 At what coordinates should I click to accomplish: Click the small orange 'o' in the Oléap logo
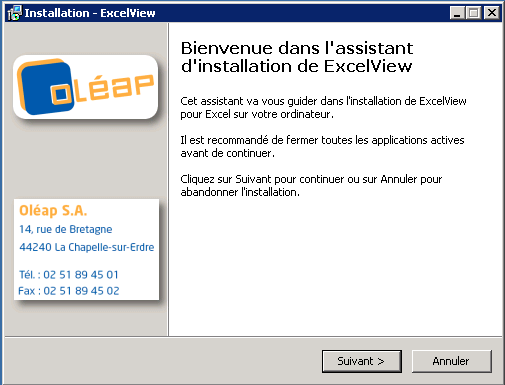point(61,94)
